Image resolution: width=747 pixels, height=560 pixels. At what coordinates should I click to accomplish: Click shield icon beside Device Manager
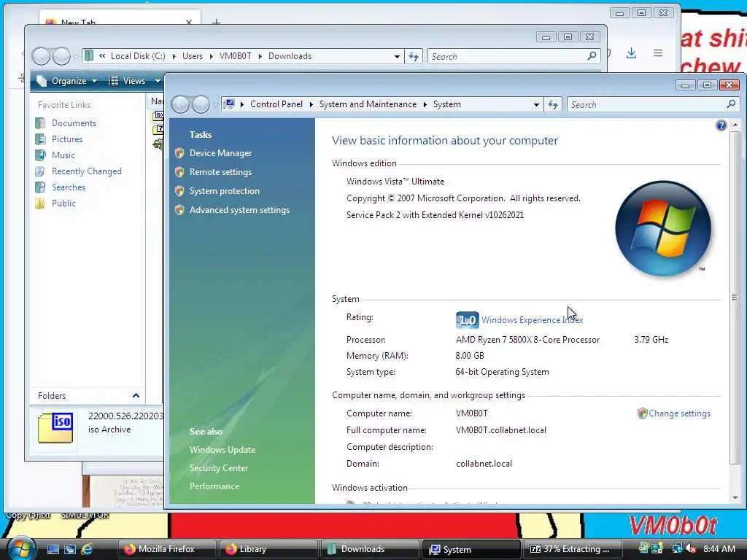[179, 153]
